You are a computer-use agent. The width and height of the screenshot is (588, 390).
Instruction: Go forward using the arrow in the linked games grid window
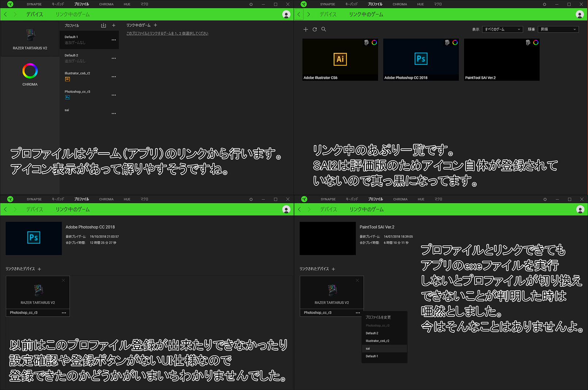[309, 14]
